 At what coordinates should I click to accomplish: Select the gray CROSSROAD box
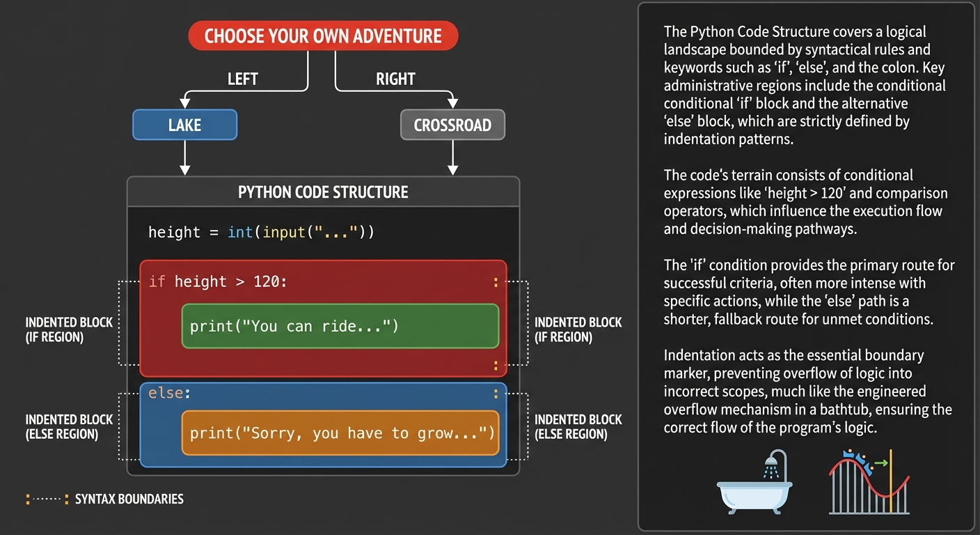pos(452,125)
